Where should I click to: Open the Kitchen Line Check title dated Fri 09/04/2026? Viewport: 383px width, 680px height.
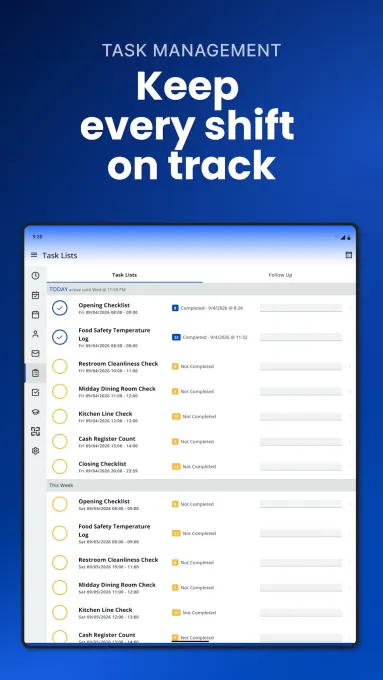105,414
